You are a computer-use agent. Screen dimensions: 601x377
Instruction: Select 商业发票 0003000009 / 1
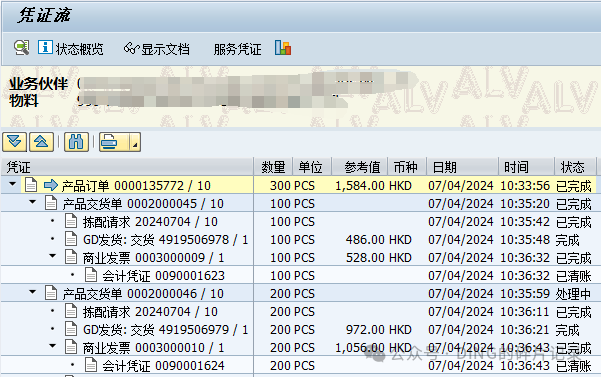click(x=153, y=258)
